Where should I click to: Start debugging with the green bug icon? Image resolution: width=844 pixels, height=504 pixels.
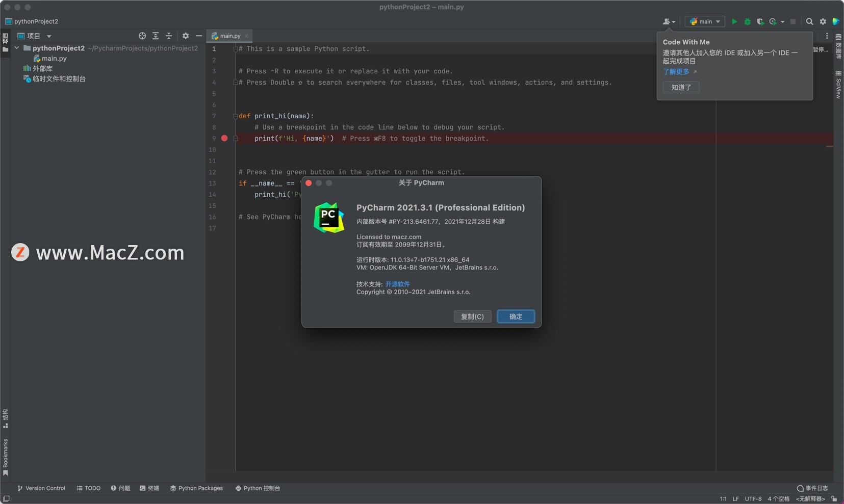[748, 21]
